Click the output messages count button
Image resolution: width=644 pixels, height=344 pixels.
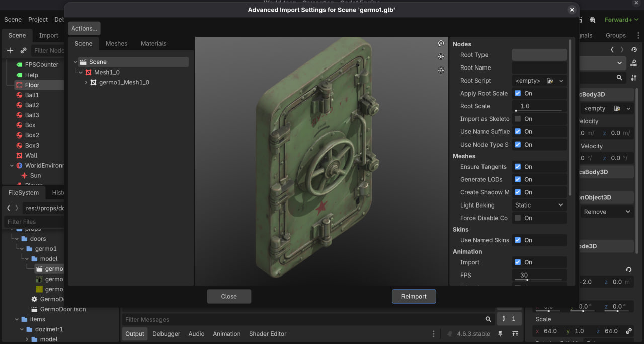[509, 319]
